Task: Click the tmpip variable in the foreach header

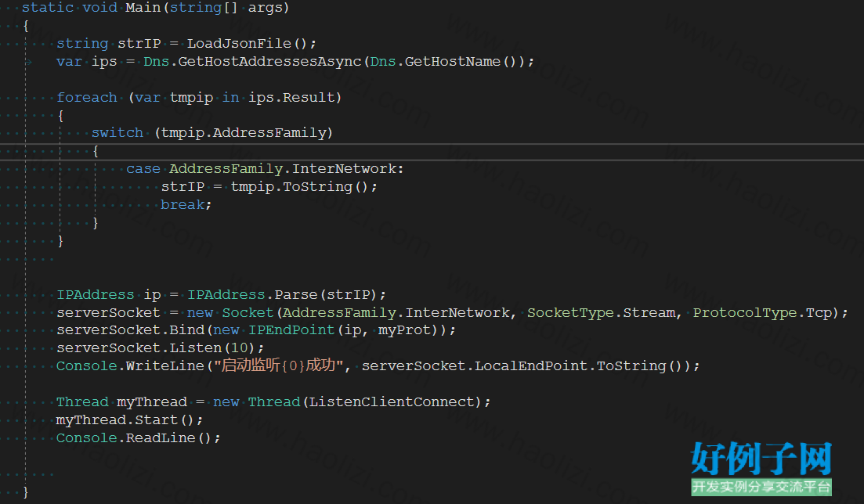Action: tap(191, 98)
